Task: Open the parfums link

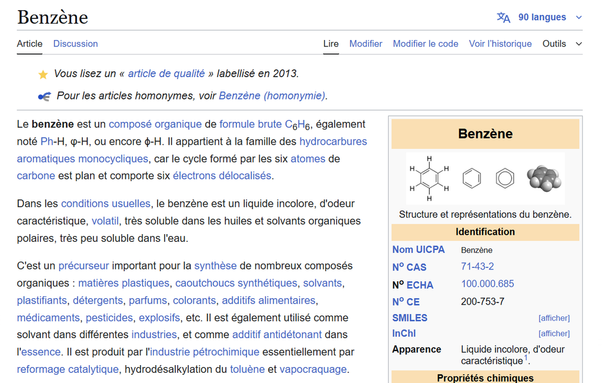Action: coord(148,300)
